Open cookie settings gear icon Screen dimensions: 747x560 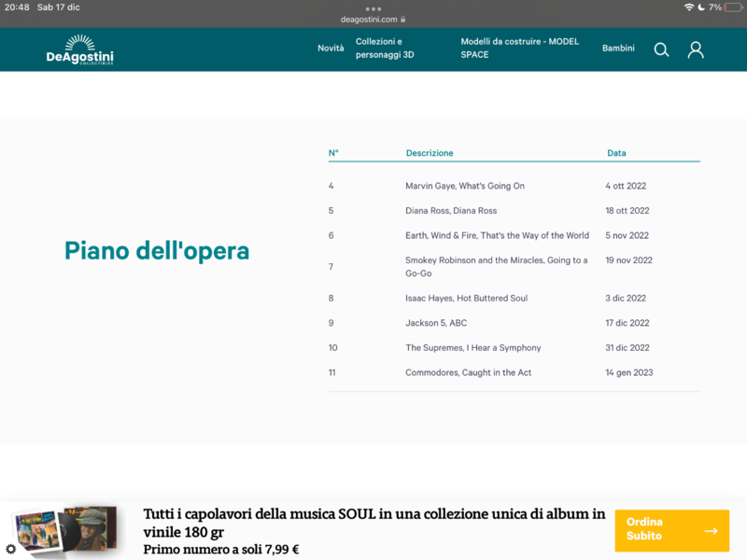(x=11, y=549)
